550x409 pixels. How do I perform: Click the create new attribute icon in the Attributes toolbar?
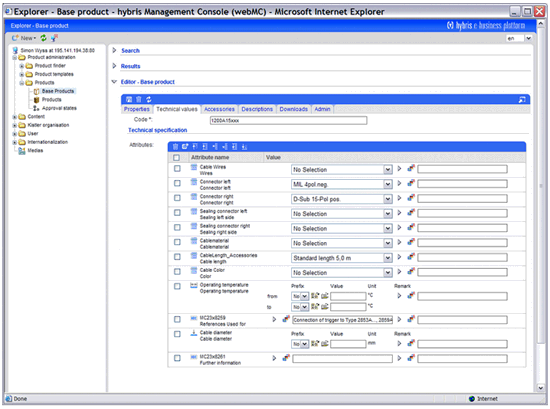(185, 147)
